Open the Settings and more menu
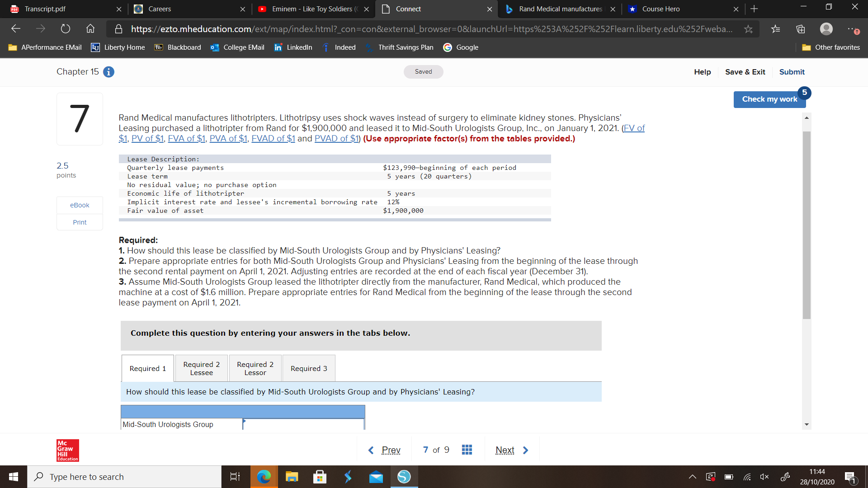The width and height of the screenshot is (868, 488). pos(854,28)
